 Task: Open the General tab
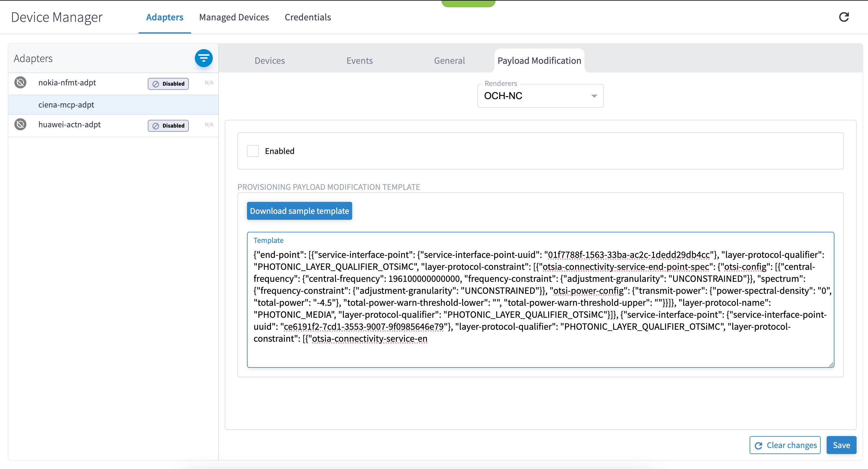pos(449,60)
